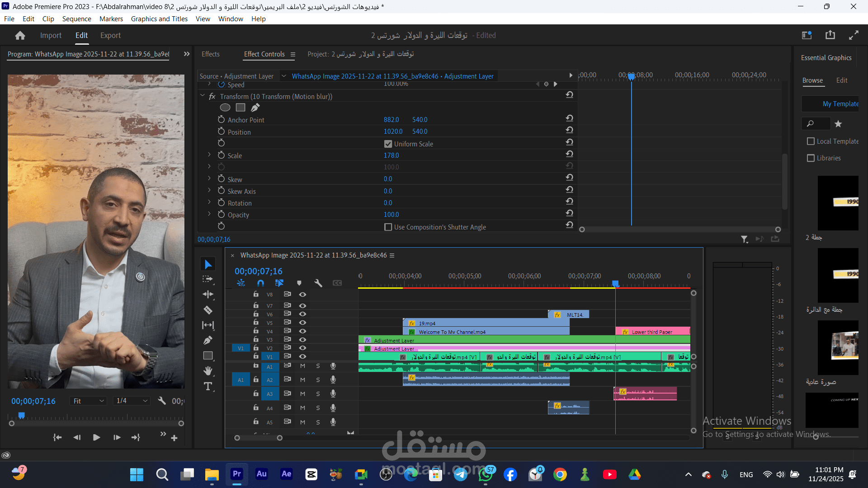Hide the V5 track output
Image resolution: width=868 pixels, height=488 pixels.
click(x=302, y=323)
